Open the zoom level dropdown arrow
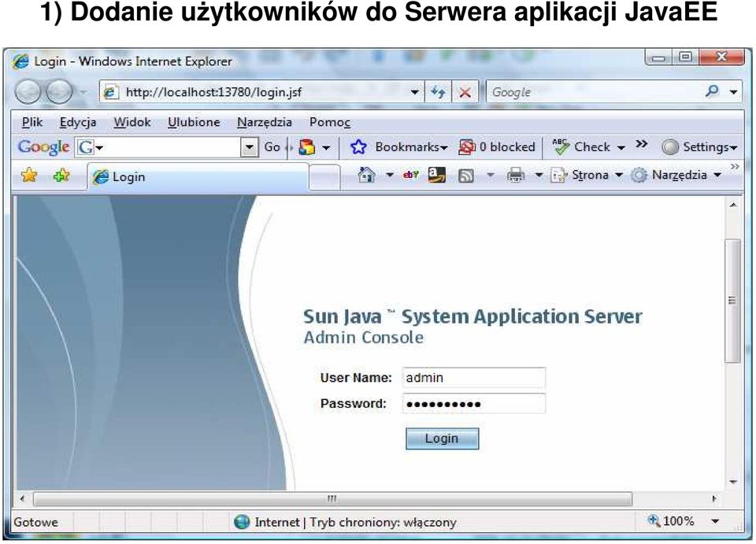This screenshot has height=544, width=756. coord(716,521)
